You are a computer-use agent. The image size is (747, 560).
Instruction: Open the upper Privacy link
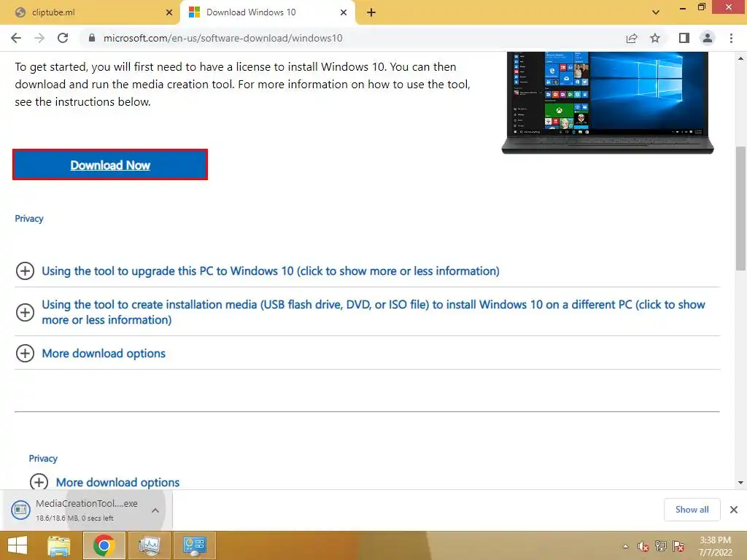29,219
